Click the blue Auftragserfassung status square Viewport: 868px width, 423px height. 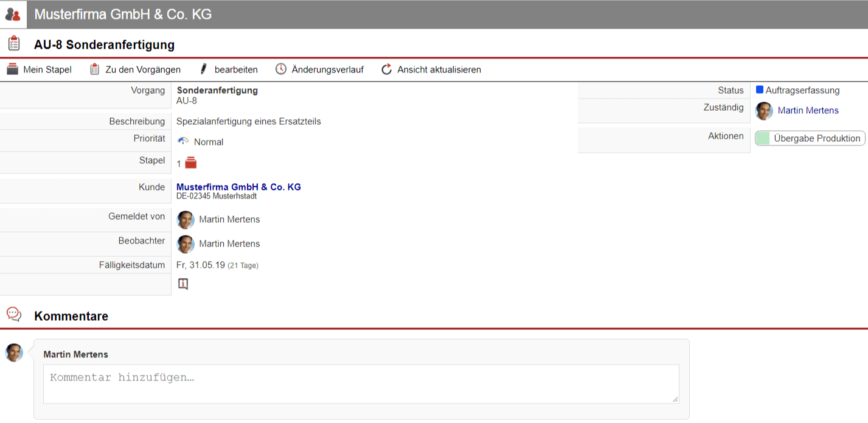tap(760, 90)
